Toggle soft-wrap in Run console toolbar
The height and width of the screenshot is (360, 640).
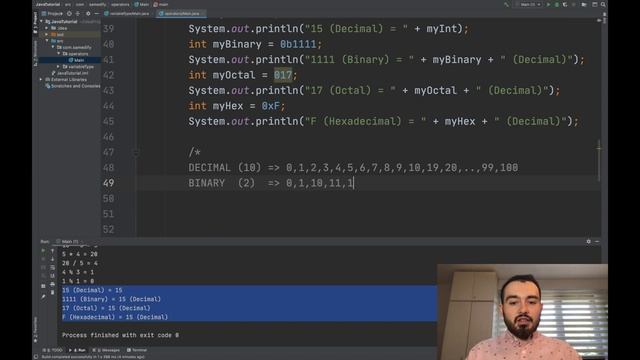(x=52, y=267)
